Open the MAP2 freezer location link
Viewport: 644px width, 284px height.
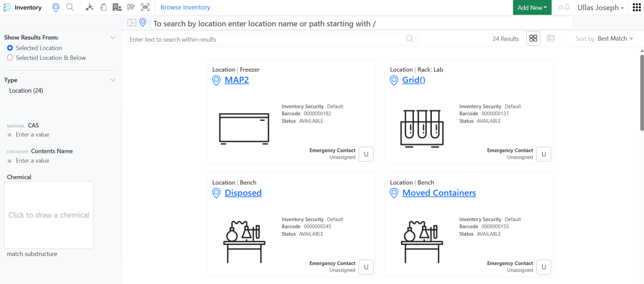pos(237,80)
